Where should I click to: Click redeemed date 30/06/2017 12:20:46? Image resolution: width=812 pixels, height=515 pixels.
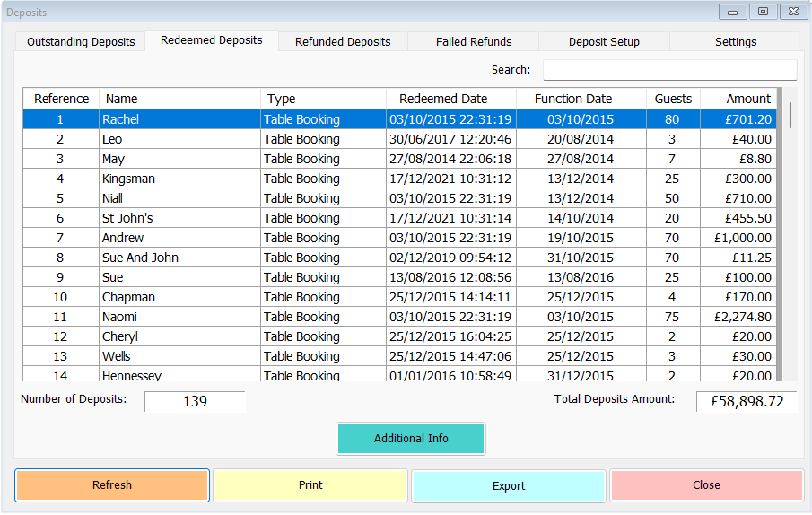451,139
